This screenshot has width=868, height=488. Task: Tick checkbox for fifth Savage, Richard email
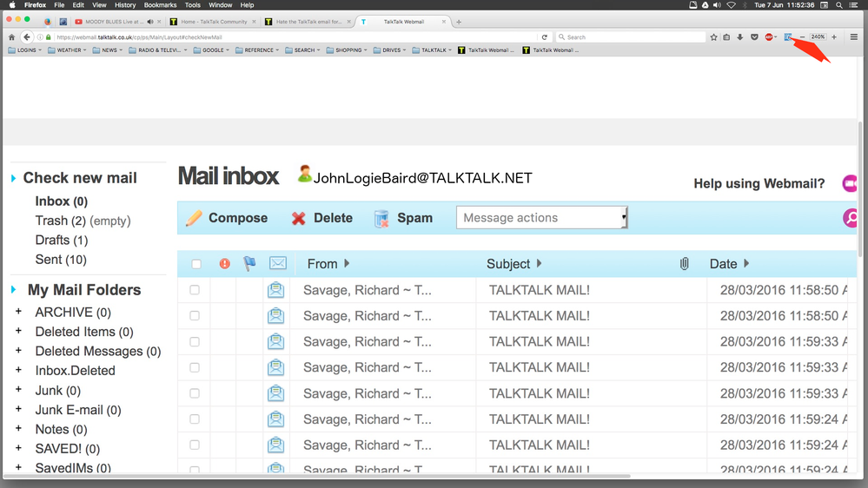point(195,393)
